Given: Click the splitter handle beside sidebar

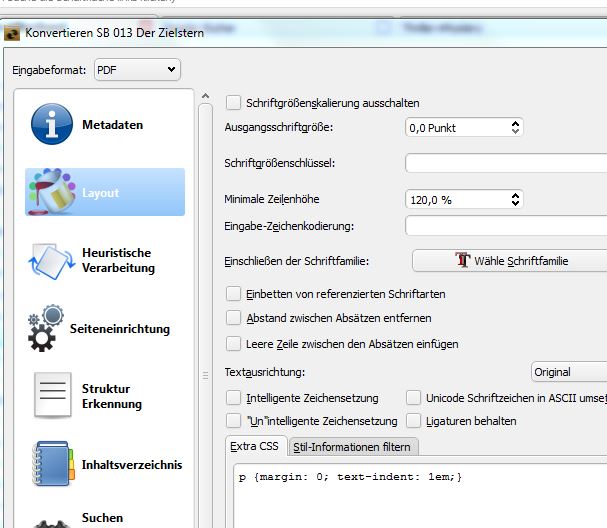Looking at the screenshot, I should click(206, 375).
